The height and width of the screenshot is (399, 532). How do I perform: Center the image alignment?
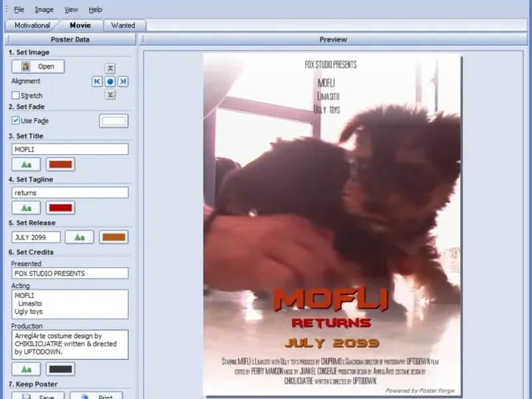coord(110,81)
